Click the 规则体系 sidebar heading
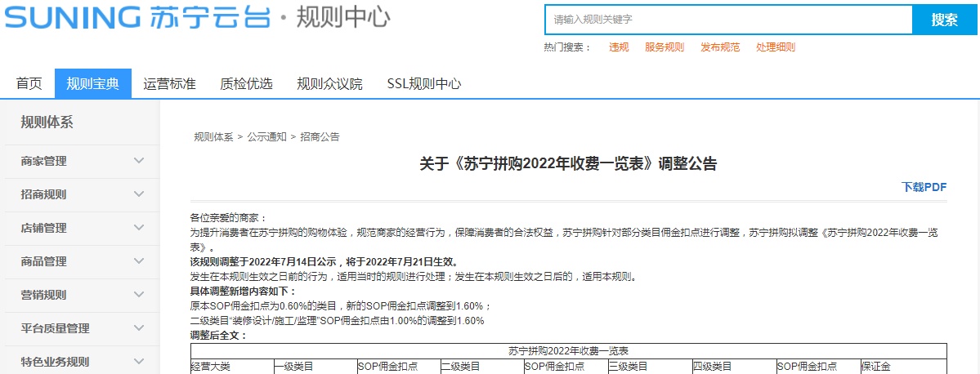Viewport: 980px width, 374px height. pos(47,122)
